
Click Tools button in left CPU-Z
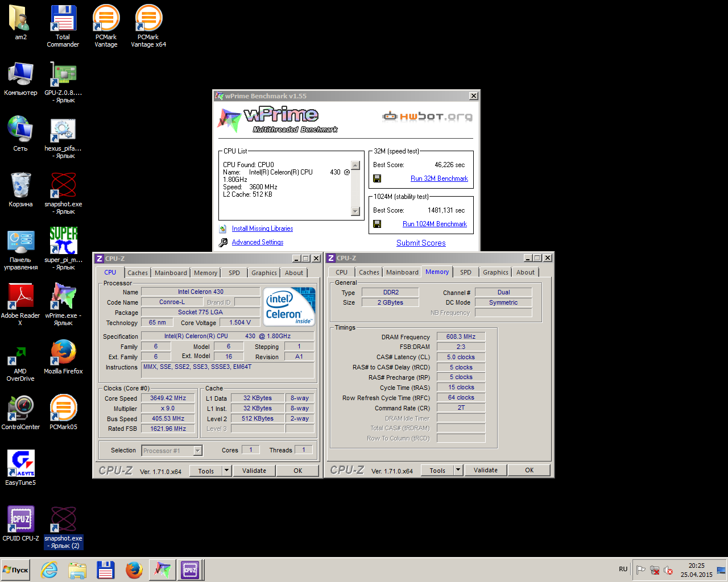pyautogui.click(x=206, y=471)
